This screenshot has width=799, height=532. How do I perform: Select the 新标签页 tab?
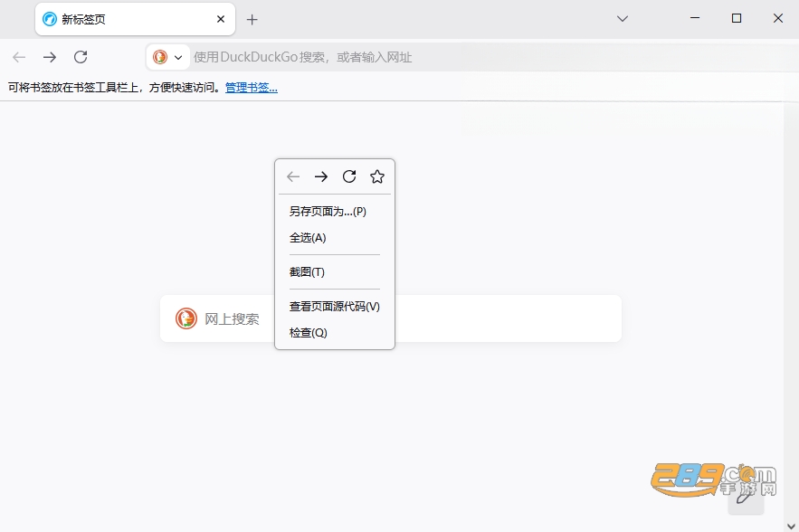[x=135, y=19]
